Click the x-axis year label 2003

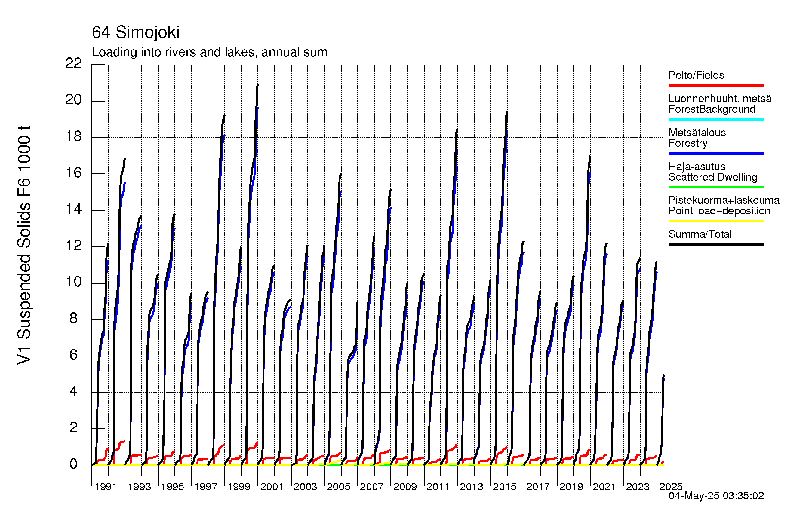pos(305,487)
